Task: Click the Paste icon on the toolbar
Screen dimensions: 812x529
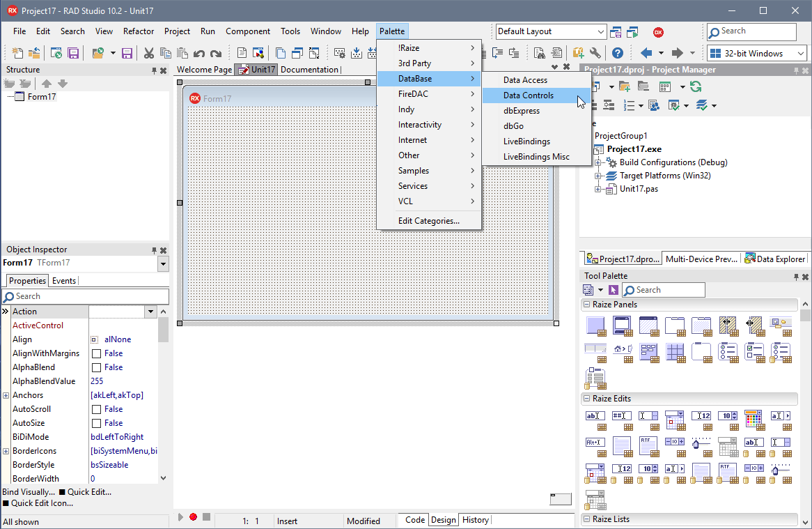Action: 182,52
